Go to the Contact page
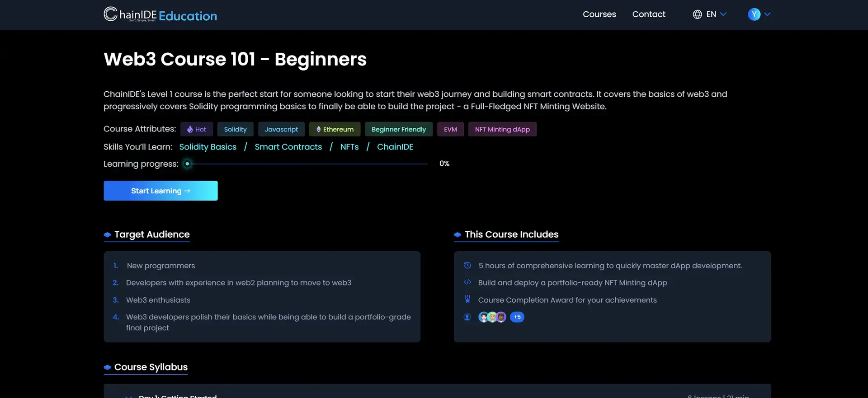Screen dimensions: 868x398 point(648,14)
